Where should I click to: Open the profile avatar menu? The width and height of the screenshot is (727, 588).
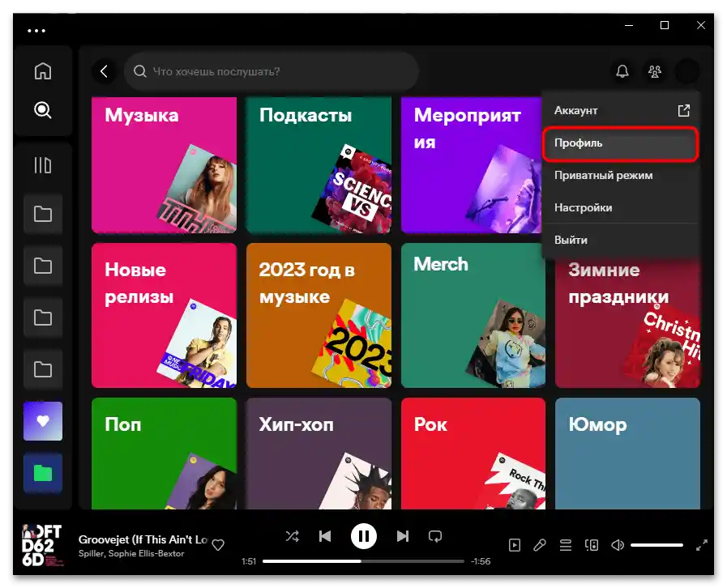686,71
